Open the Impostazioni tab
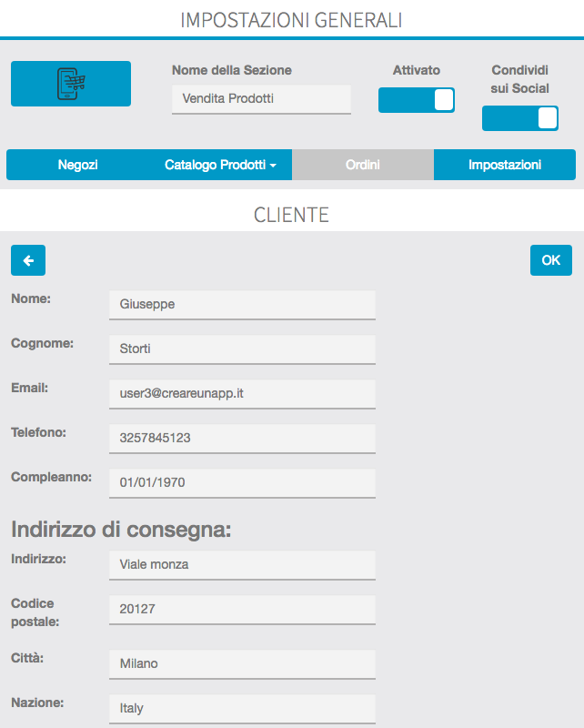The width and height of the screenshot is (584, 728). click(x=505, y=166)
